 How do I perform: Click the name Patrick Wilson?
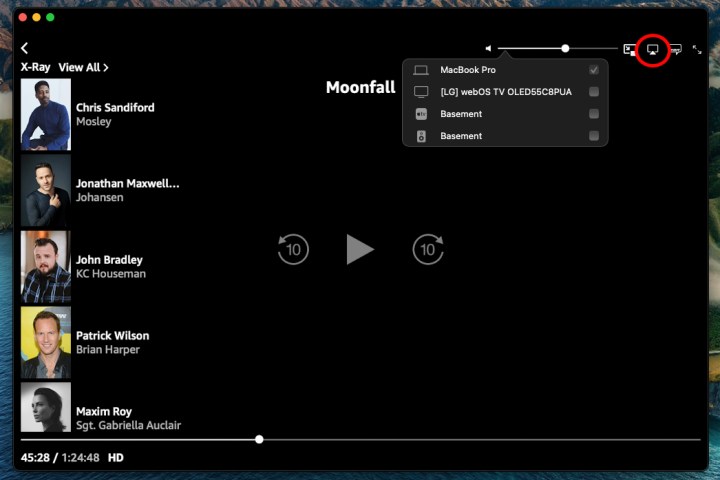click(112, 336)
